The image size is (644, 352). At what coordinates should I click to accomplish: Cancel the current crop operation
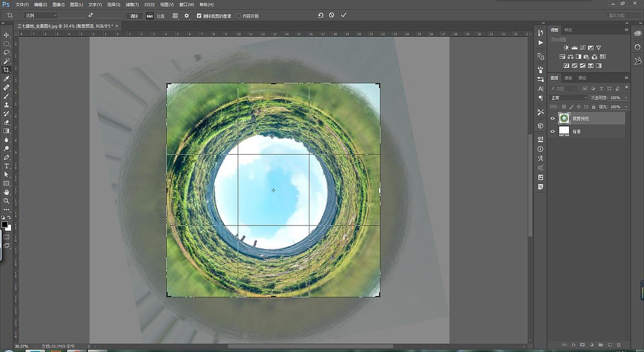[x=332, y=15]
